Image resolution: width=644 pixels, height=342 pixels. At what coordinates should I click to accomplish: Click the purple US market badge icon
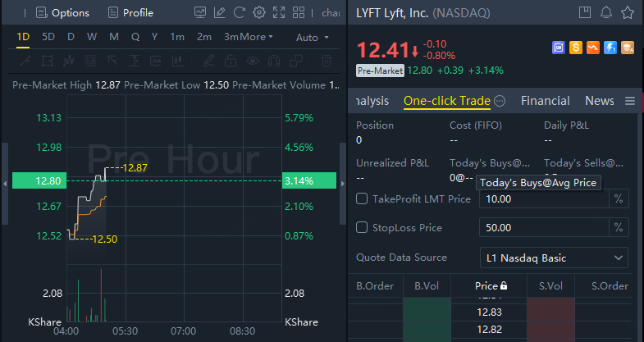point(559,48)
